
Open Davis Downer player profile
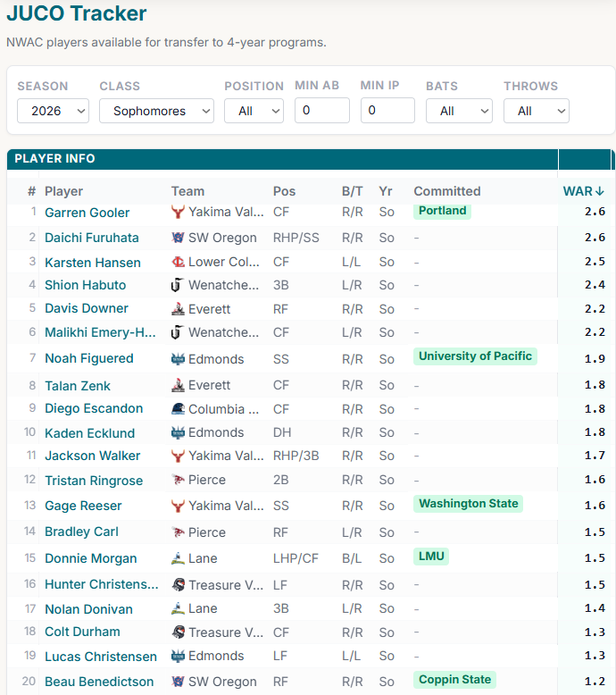pyautogui.click(x=87, y=308)
